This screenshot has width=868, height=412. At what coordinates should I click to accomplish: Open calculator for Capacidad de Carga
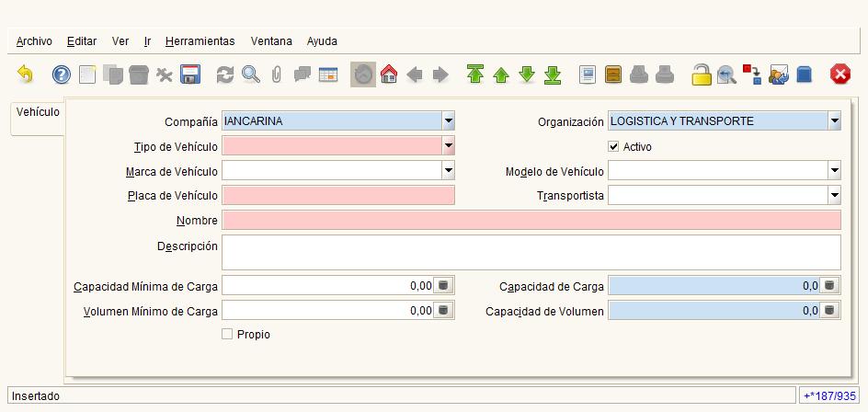828,286
